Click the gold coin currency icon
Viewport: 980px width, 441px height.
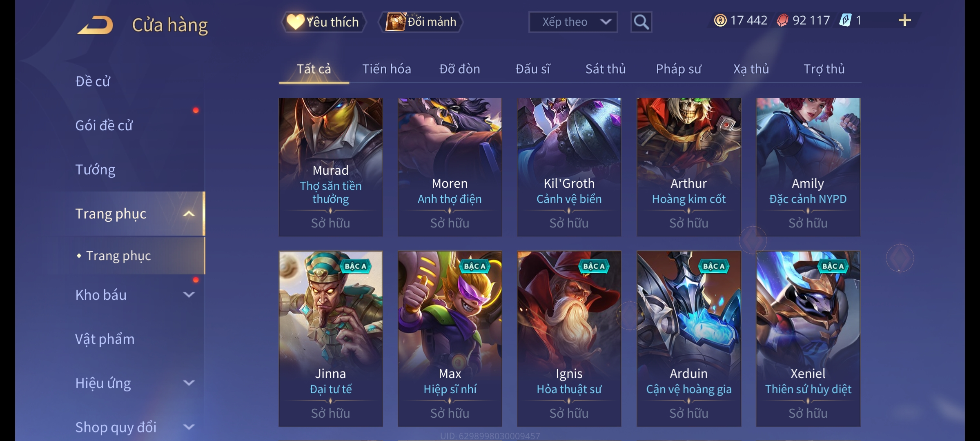tap(720, 20)
